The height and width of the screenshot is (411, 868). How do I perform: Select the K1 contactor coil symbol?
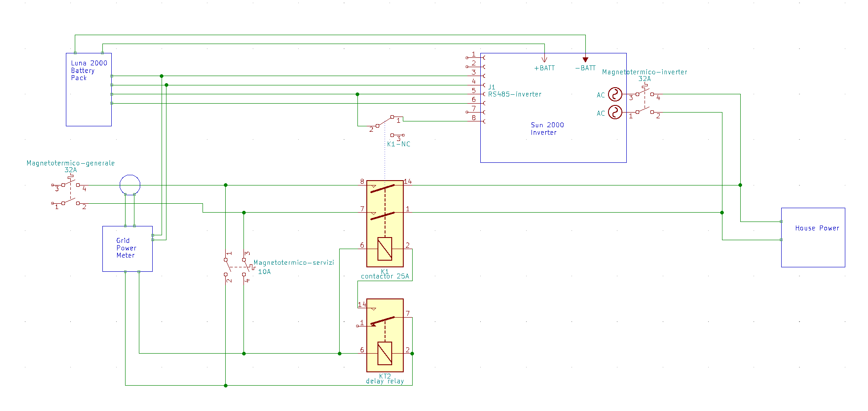point(385,249)
